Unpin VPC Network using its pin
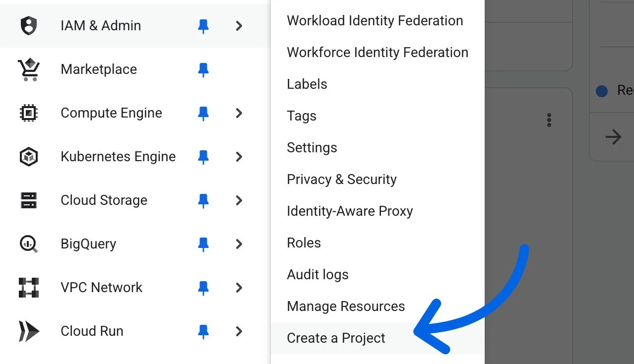634x364 pixels. pos(203,288)
